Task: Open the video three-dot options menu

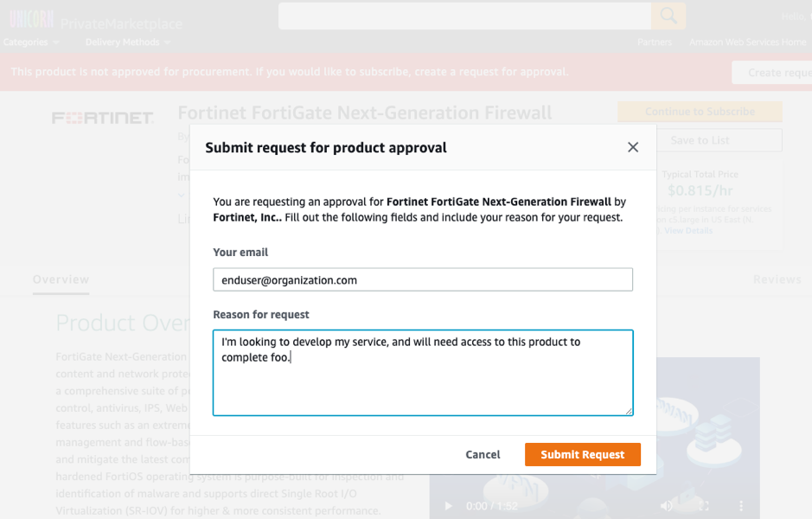Action: coord(739,505)
